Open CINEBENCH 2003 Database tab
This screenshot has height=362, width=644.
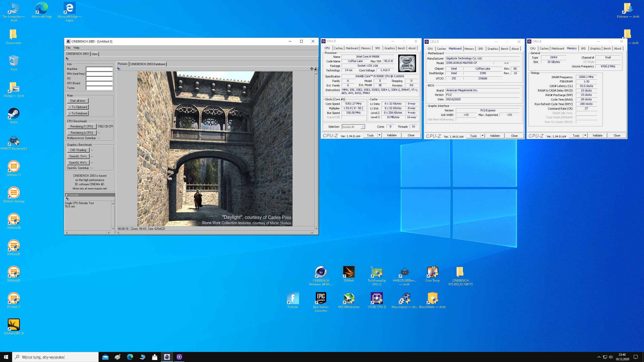pos(148,64)
